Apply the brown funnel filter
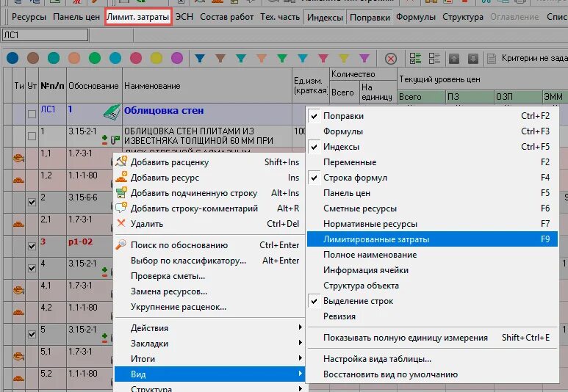Image resolution: width=568 pixels, height=392 pixels. click(220, 58)
